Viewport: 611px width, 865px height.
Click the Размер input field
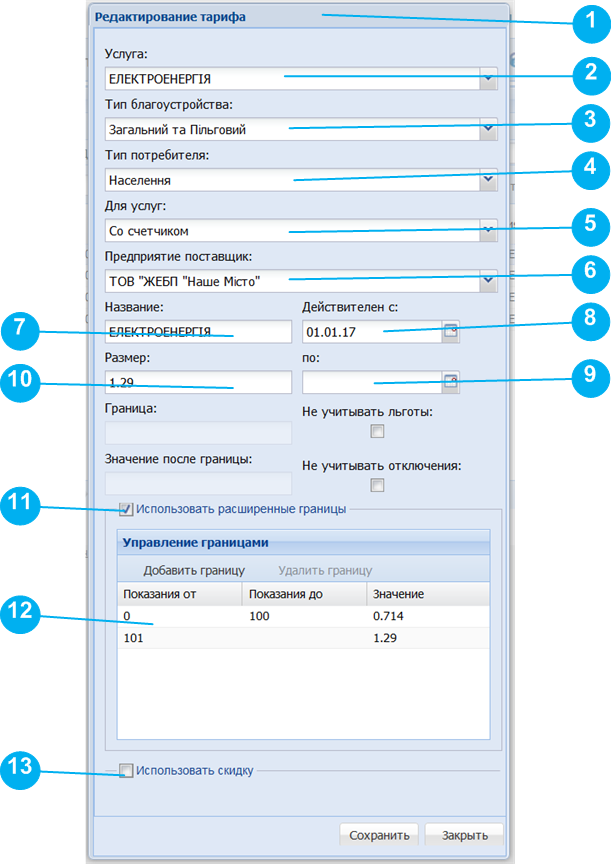pos(198,382)
